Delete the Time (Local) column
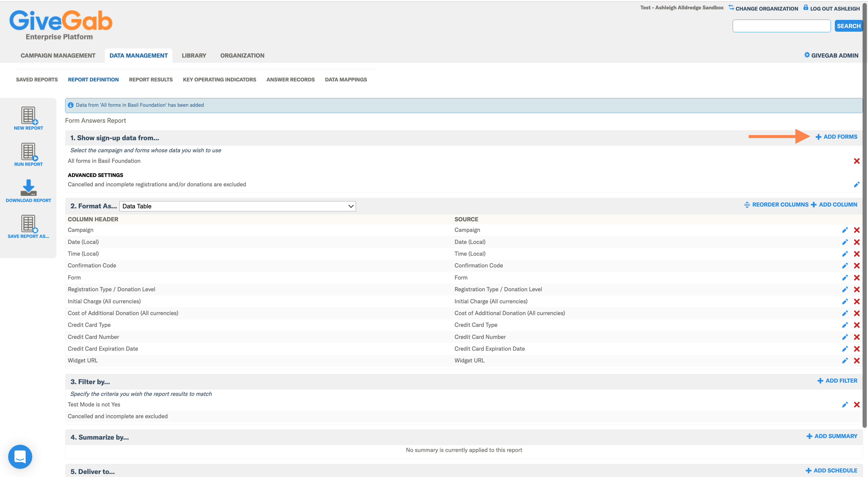Image resolution: width=868 pixels, height=477 pixels. (x=857, y=254)
